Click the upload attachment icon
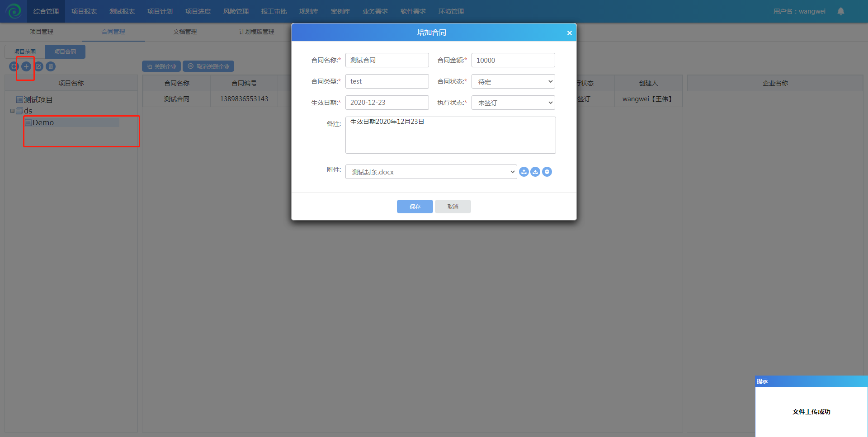The image size is (868, 437). tap(524, 172)
